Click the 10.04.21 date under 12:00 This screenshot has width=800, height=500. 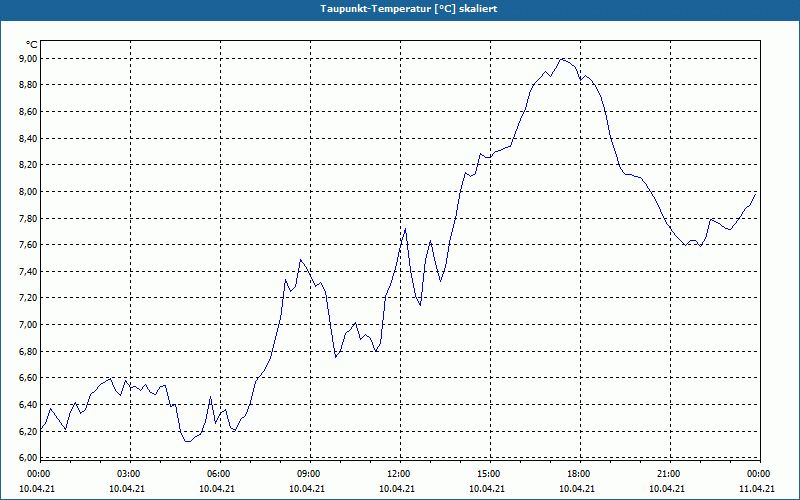[397, 488]
